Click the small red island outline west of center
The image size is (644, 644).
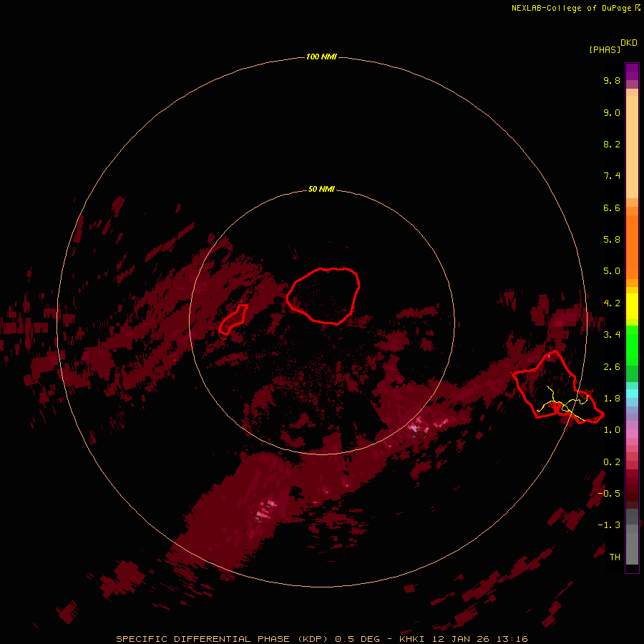tap(233, 320)
